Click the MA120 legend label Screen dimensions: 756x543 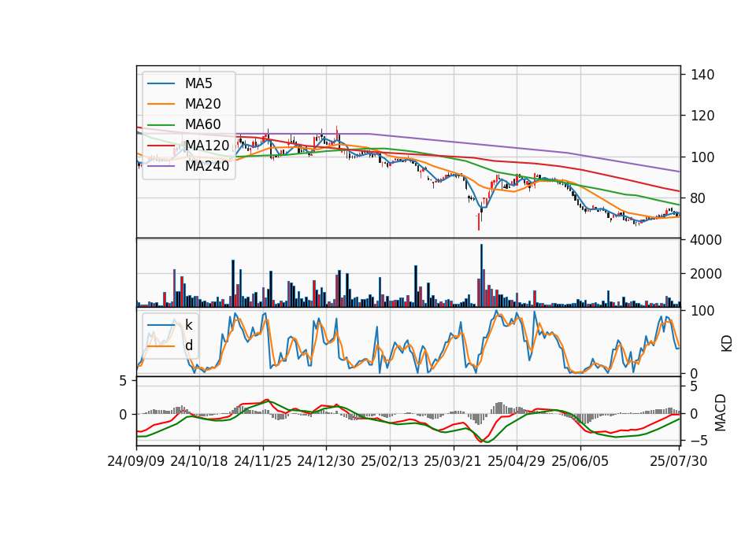(207, 145)
